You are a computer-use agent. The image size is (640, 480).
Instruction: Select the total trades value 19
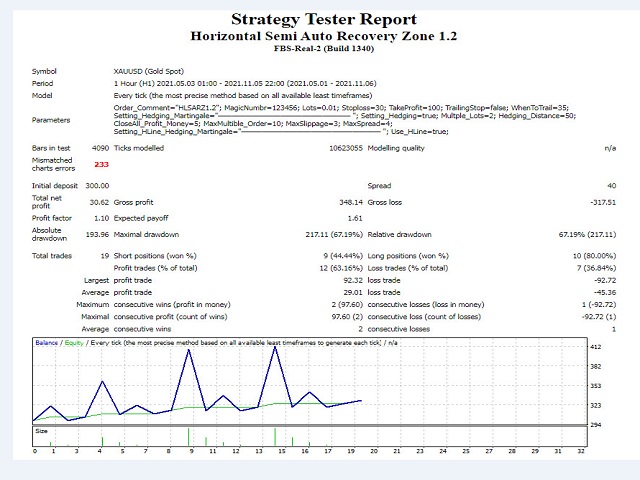(105, 256)
